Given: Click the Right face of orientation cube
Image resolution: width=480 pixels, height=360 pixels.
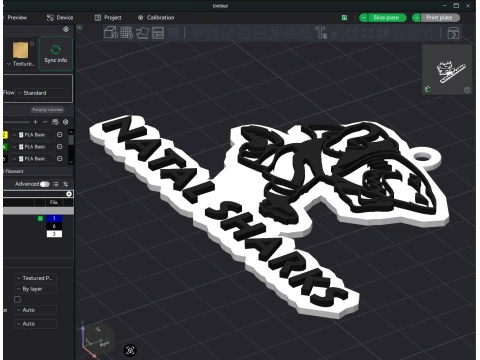Looking at the screenshot, I should pyautogui.click(x=104, y=344).
